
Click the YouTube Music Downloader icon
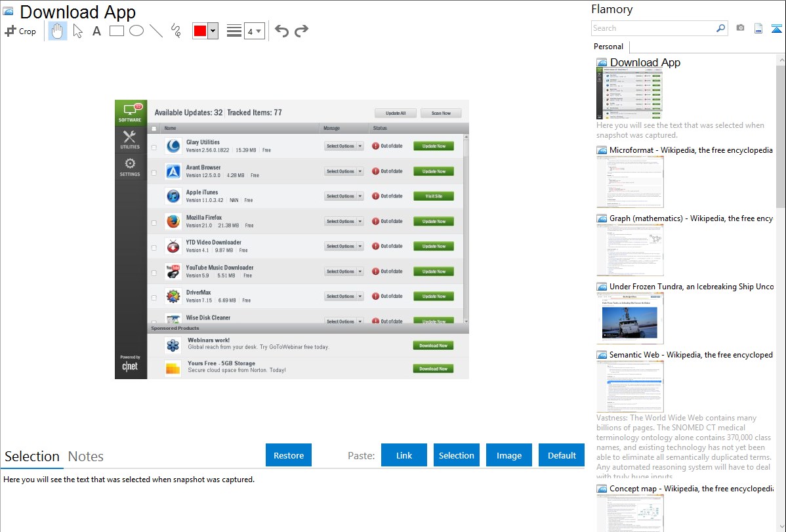pos(173,272)
